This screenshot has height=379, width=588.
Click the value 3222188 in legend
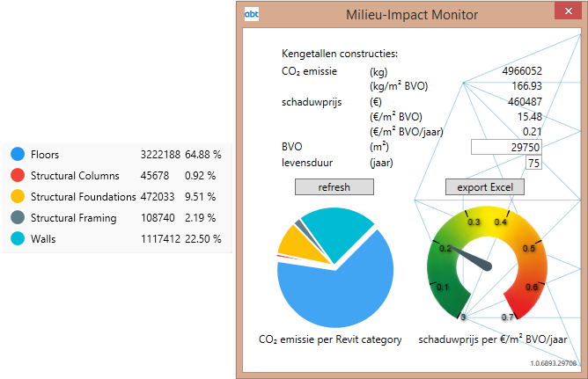click(160, 155)
